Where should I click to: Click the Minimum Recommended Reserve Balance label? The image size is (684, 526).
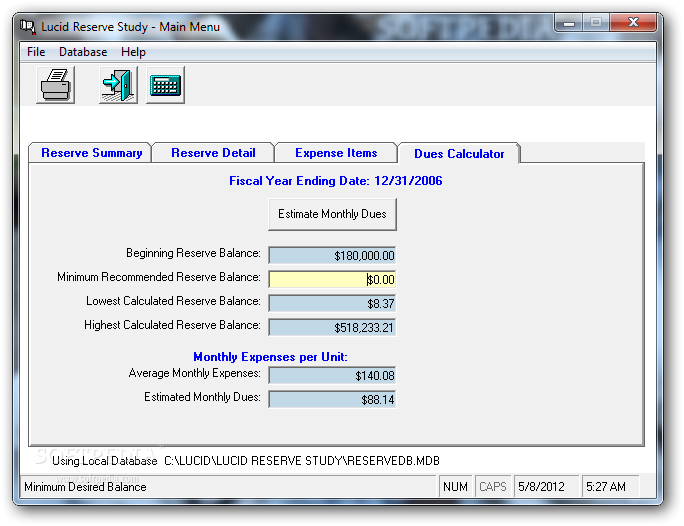pyautogui.click(x=159, y=277)
